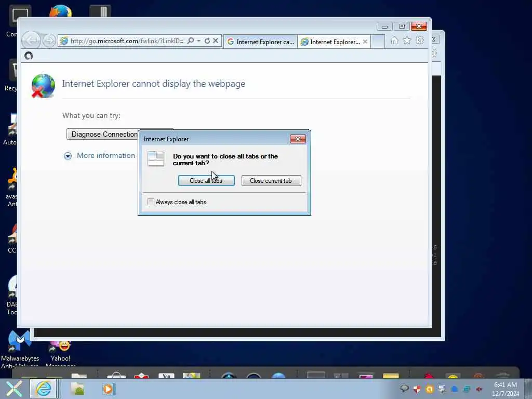Select the active 'Internet Explorer...' tab
This screenshot has width=532, height=399.
[x=334, y=42]
